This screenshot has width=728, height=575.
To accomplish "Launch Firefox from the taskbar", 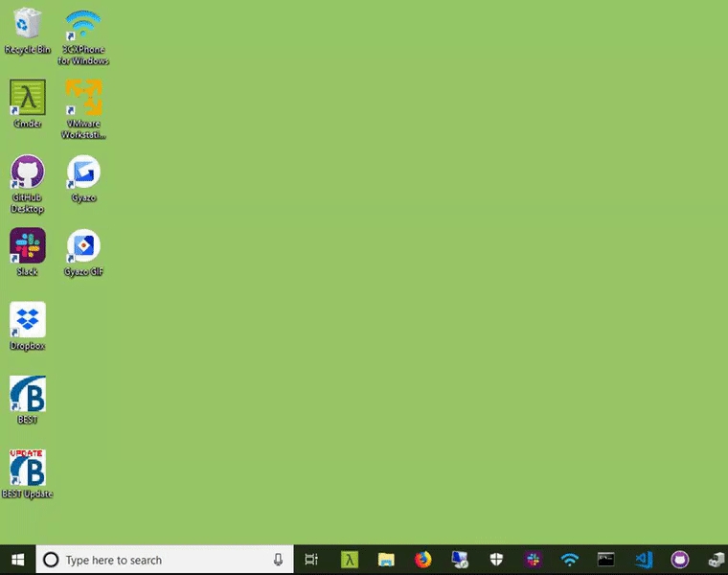I will click(x=423, y=560).
